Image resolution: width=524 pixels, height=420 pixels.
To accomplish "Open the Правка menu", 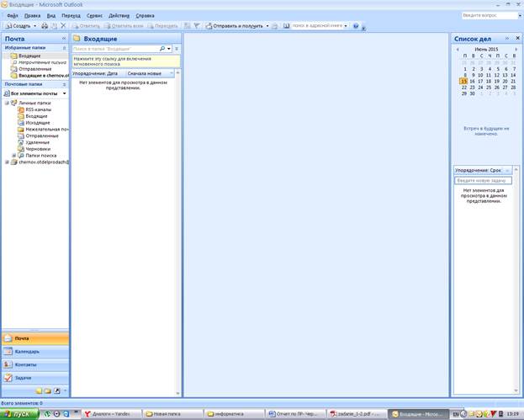I will click(x=33, y=16).
